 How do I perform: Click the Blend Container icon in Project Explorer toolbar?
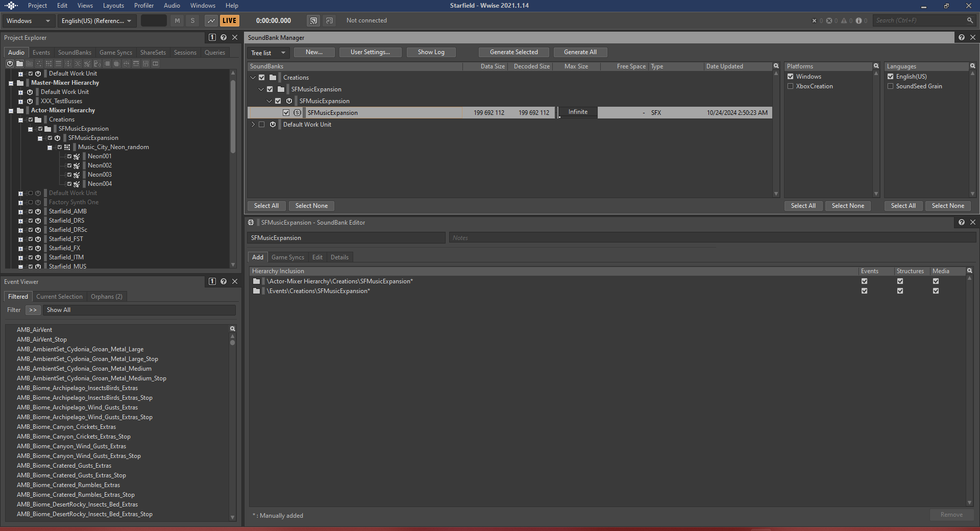[78, 64]
